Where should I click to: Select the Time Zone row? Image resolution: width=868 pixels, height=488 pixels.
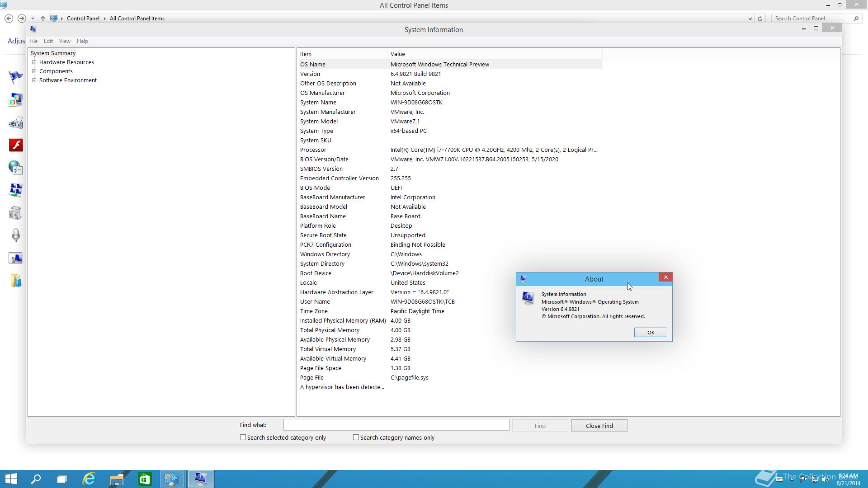coord(450,311)
